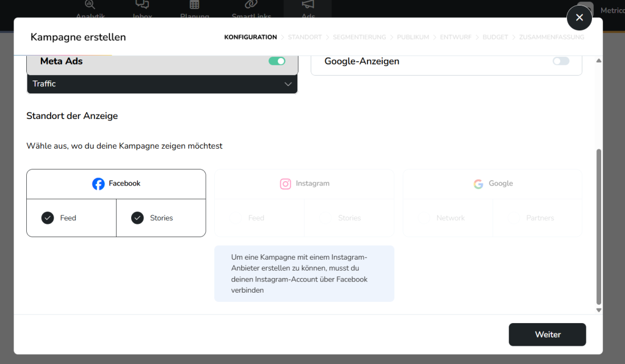
Task: Open the Analytik icon in top navigation
Action: pyautogui.click(x=90, y=5)
